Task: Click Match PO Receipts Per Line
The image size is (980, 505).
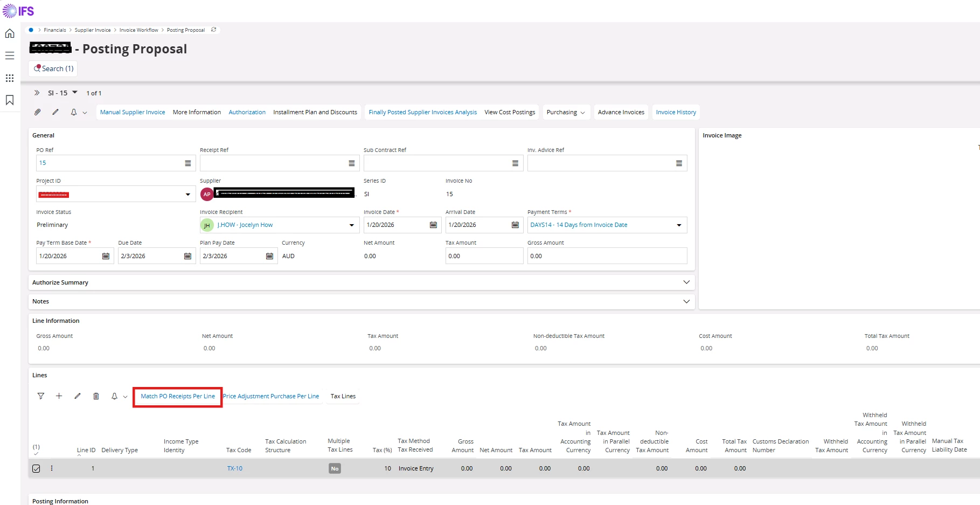Action: (x=178, y=396)
